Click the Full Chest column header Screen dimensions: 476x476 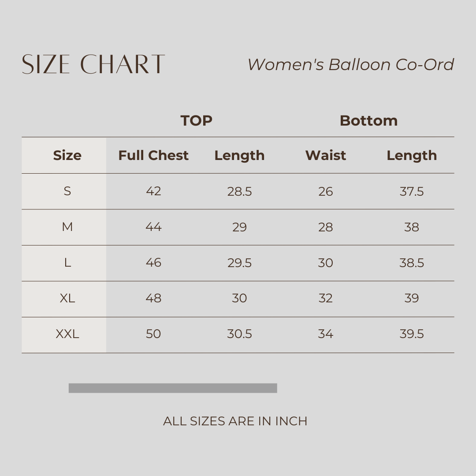click(x=153, y=155)
